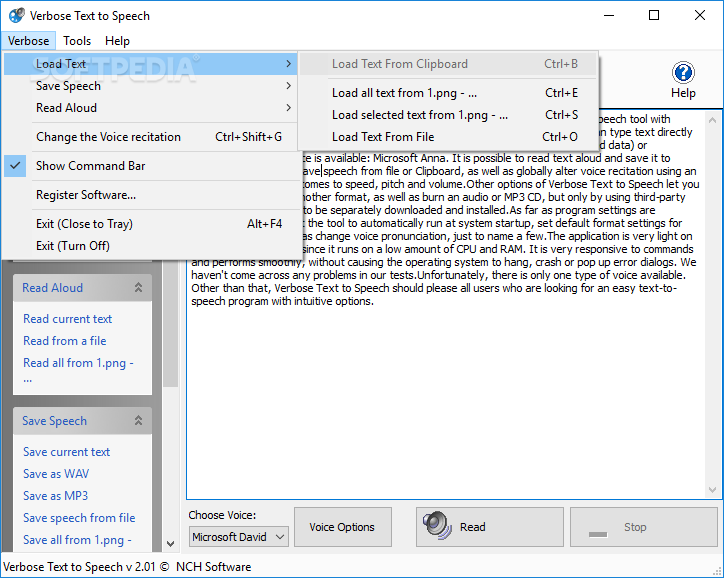Screen dimensions: 724x578
Task: Select Load Text From Clipboard
Action: pos(448,64)
